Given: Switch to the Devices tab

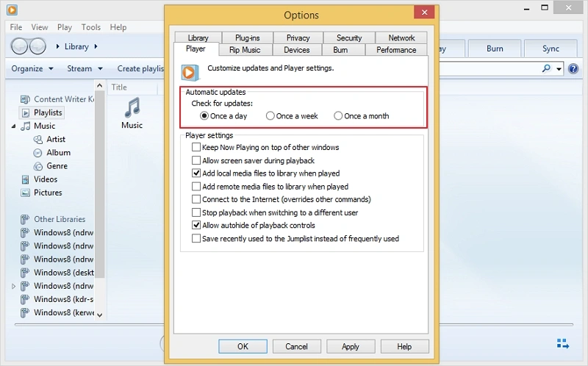Looking at the screenshot, I should [297, 50].
